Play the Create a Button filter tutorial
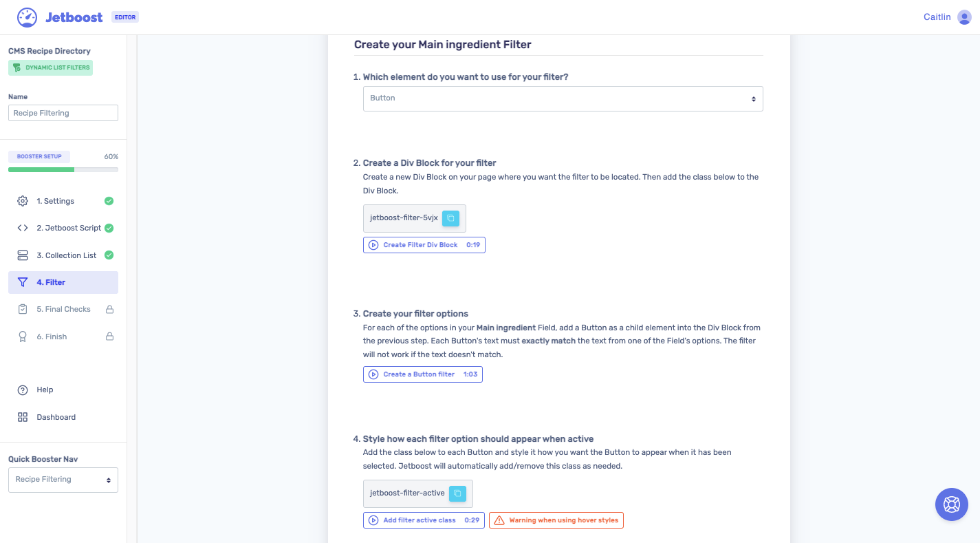This screenshot has width=980, height=543. click(422, 374)
